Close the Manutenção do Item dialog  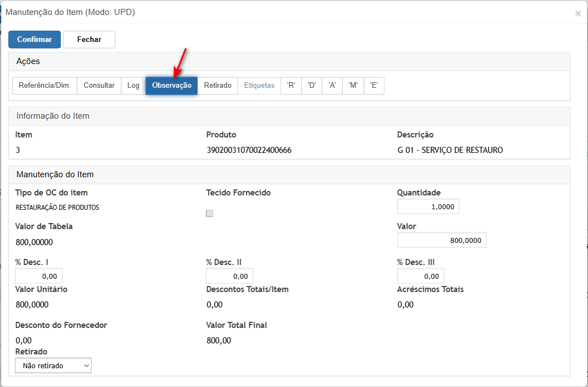click(578, 14)
